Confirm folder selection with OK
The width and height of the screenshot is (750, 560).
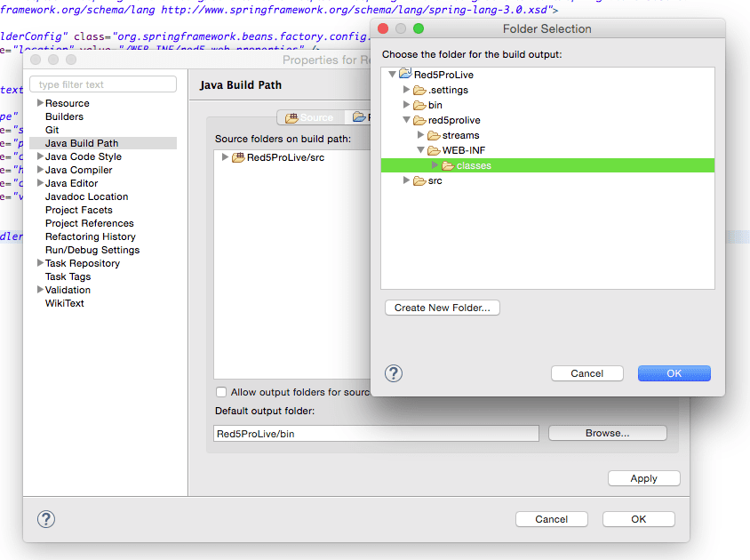674,373
